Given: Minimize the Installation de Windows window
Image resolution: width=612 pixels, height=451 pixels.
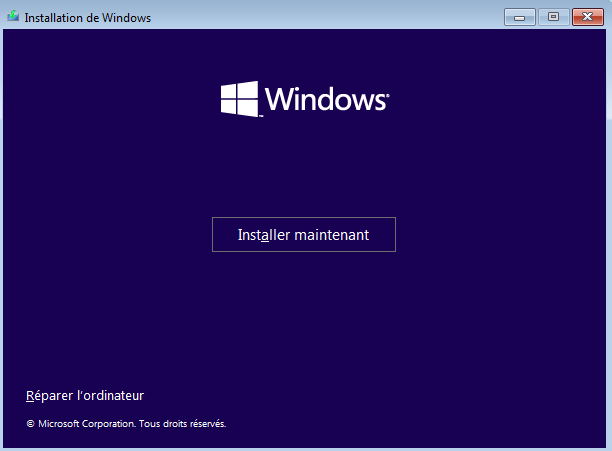Looking at the screenshot, I should [x=519, y=17].
